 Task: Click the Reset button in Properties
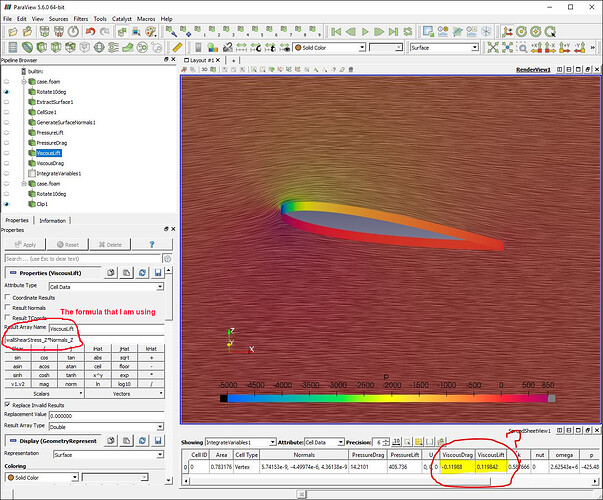pos(67,244)
